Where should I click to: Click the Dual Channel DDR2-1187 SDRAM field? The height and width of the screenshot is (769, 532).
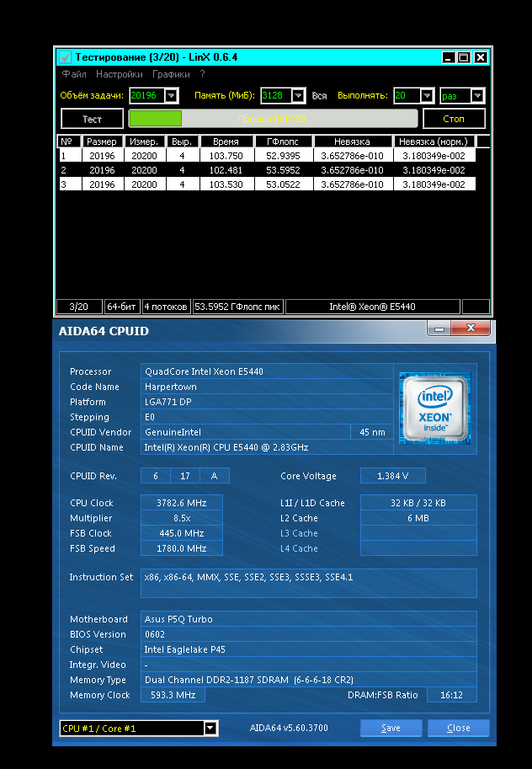tap(308, 680)
